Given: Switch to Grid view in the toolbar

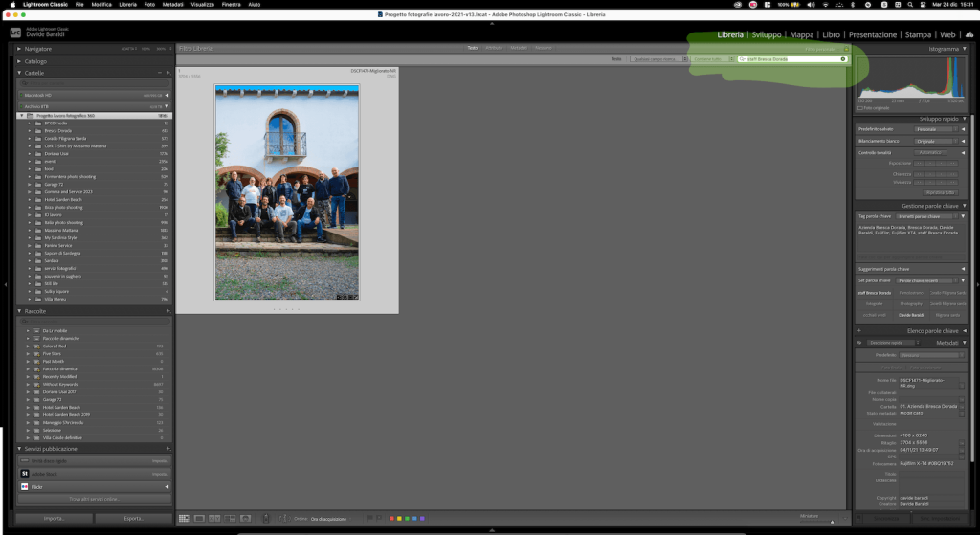Looking at the screenshot, I should click(185, 518).
